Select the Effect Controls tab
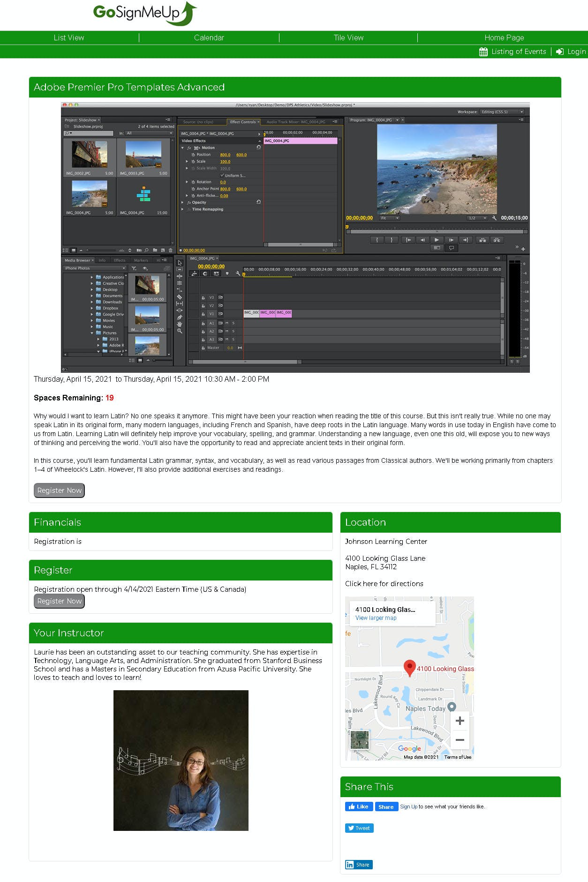 point(243,122)
